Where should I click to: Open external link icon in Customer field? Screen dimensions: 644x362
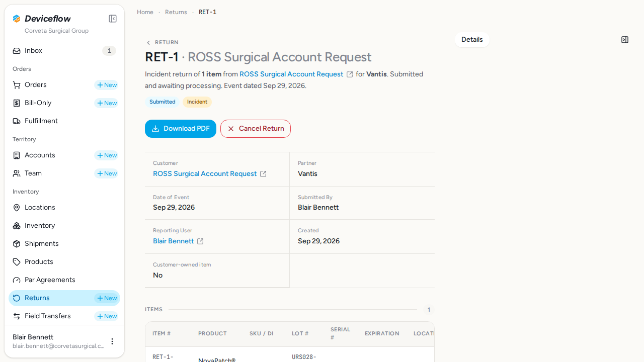click(263, 174)
